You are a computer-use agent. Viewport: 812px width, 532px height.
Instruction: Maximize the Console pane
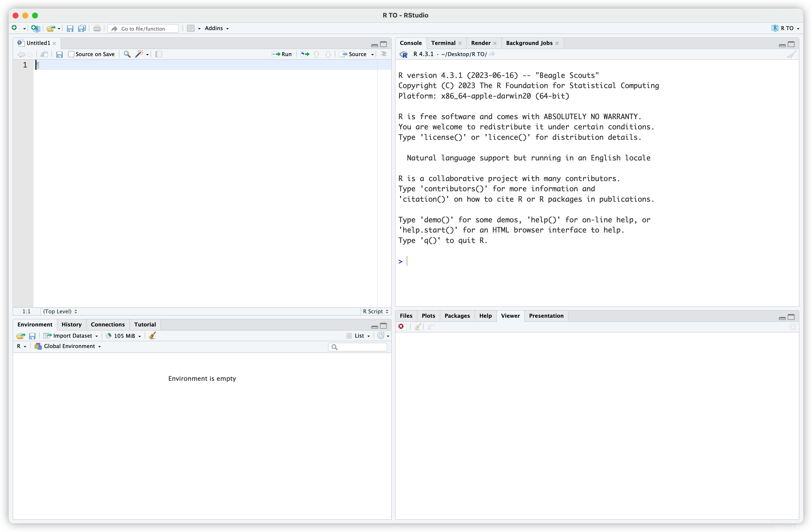point(791,44)
